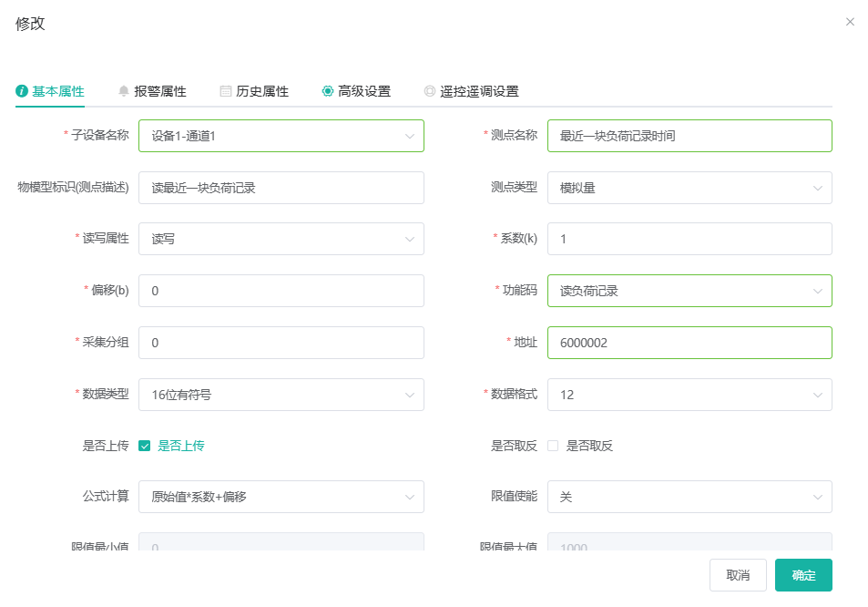
Task: Click the info icon on 基本属性 tab
Action: (x=22, y=91)
